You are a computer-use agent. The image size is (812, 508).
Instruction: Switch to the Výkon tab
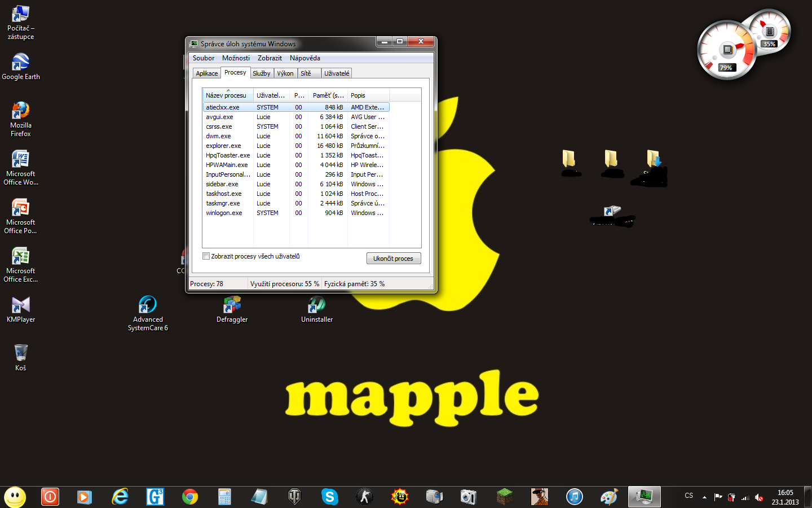tap(285, 73)
